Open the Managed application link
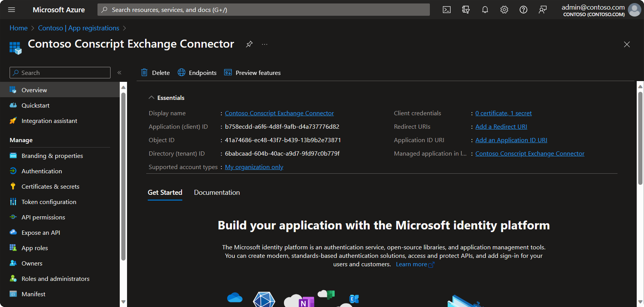Image resolution: width=644 pixels, height=307 pixels. pos(530,153)
